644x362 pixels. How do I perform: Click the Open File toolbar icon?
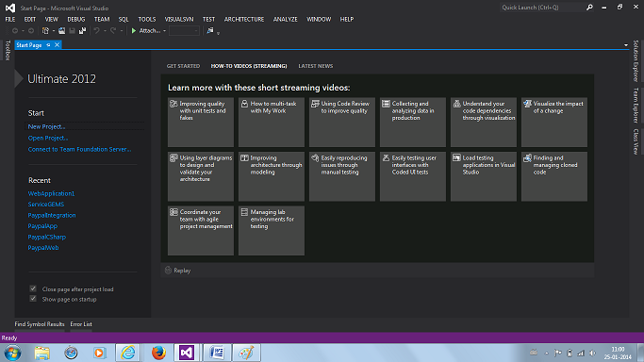click(x=61, y=31)
